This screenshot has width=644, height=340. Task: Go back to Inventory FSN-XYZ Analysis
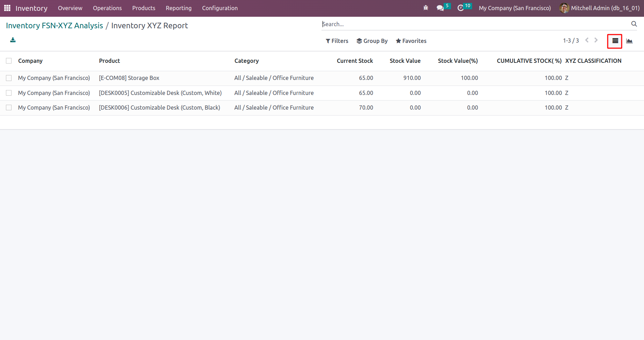click(54, 25)
